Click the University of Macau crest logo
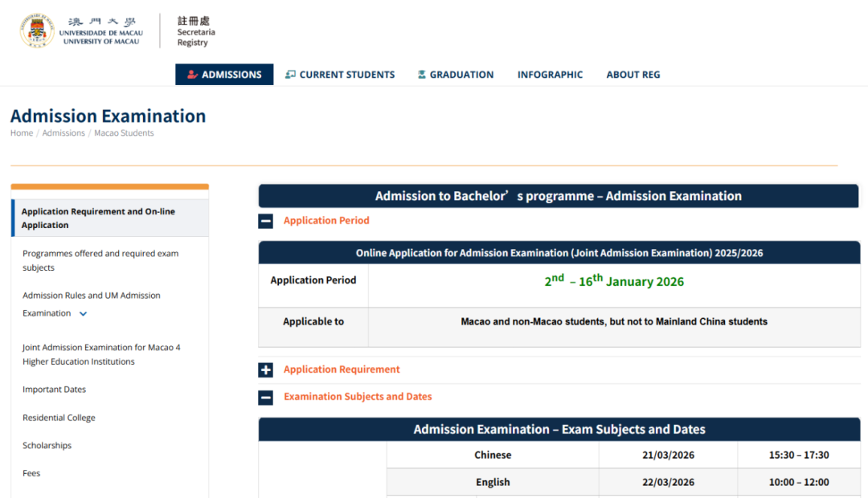The height and width of the screenshot is (498, 868). 36,31
